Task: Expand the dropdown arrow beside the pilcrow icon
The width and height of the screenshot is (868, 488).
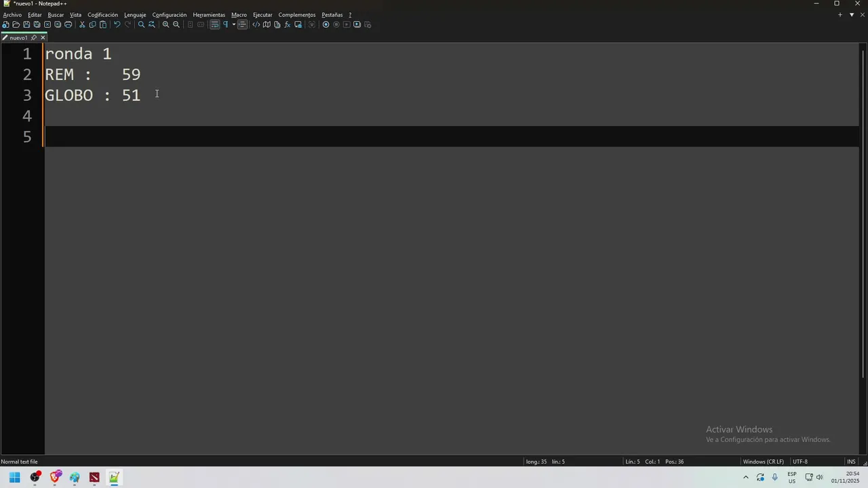Action: click(233, 24)
